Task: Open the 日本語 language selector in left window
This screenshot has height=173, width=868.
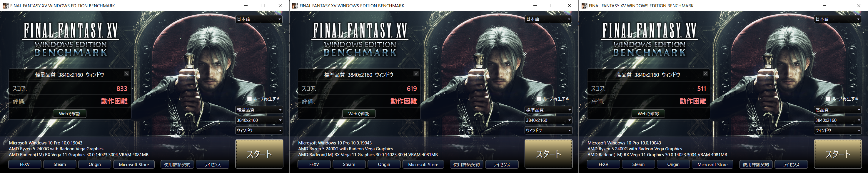Action: click(259, 19)
